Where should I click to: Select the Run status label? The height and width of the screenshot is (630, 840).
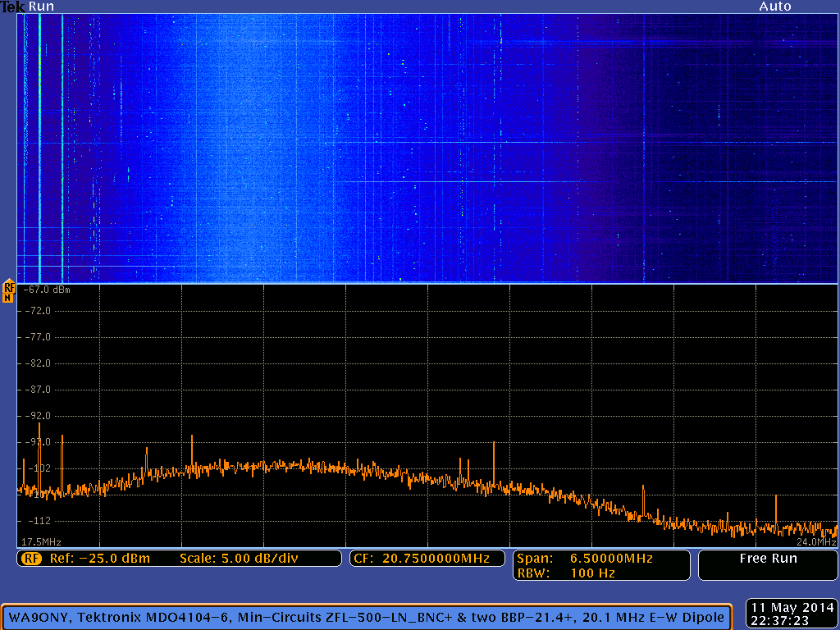[x=41, y=7]
